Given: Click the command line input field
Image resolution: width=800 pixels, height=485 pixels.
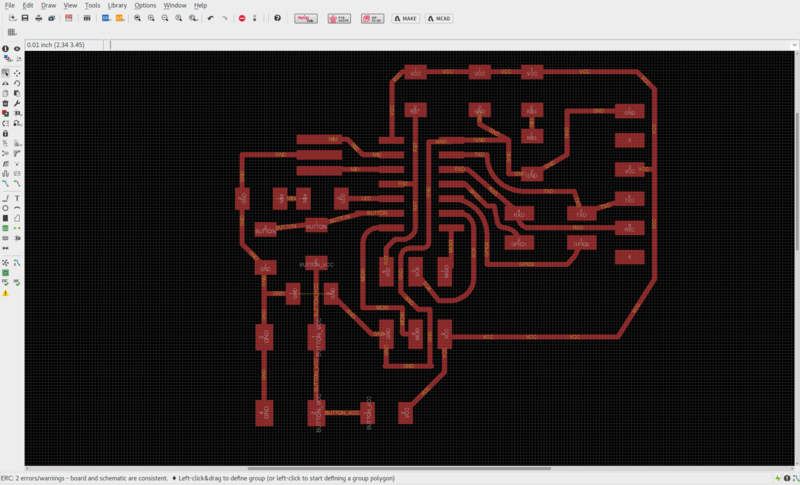Looking at the screenshot, I should [x=449, y=45].
